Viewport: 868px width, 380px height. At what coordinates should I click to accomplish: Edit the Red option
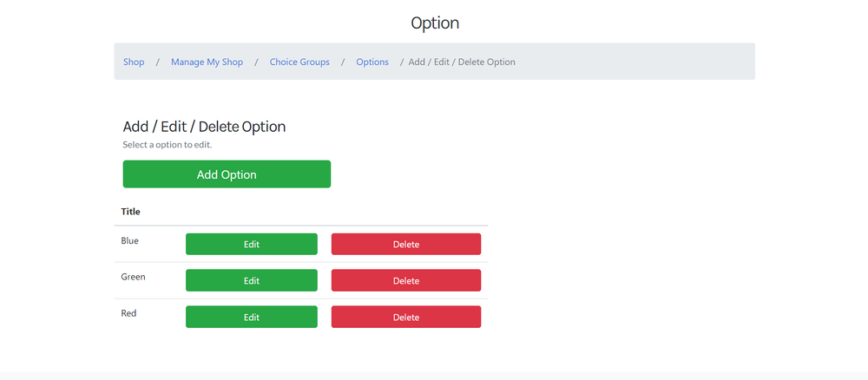point(252,317)
